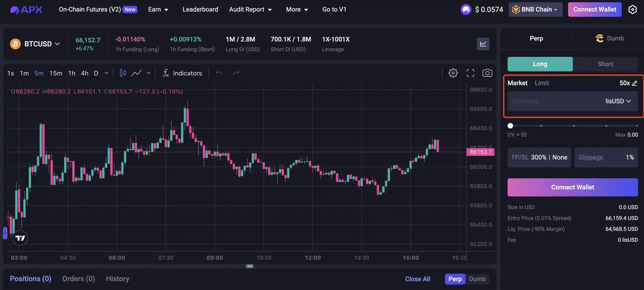Click the undo arrow in chart toolbar

click(219, 73)
